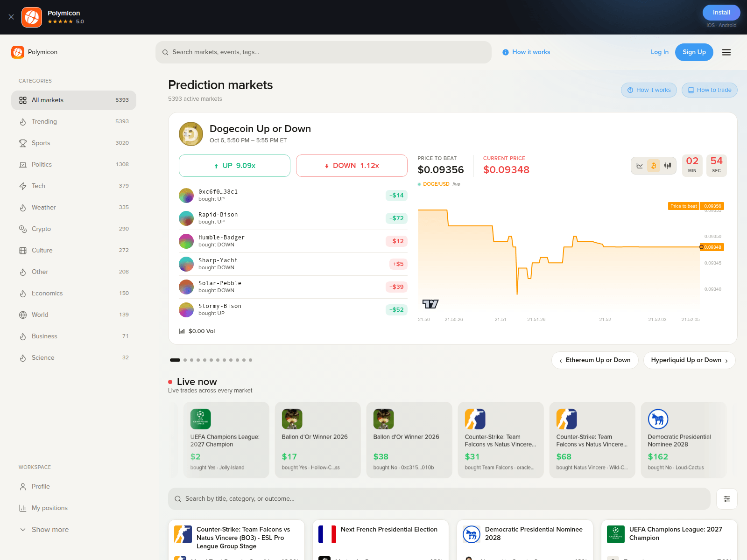The height and width of the screenshot is (560, 747).
Task: Click the TradingView logo on chart
Action: coord(430,304)
